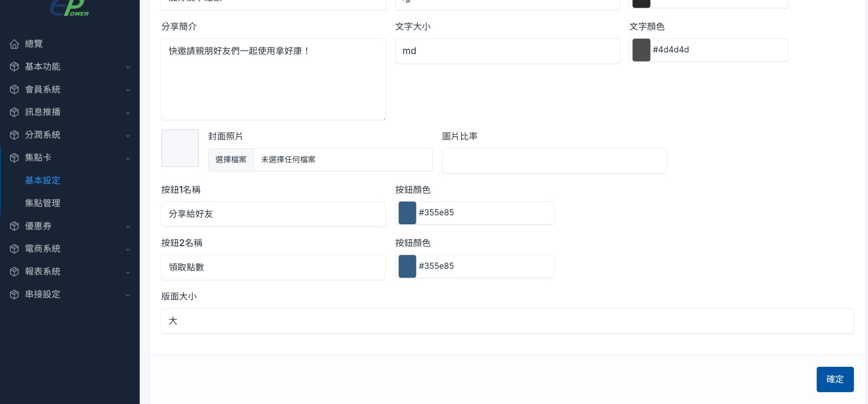Collapse the 集點卡 chevron

tap(128, 158)
